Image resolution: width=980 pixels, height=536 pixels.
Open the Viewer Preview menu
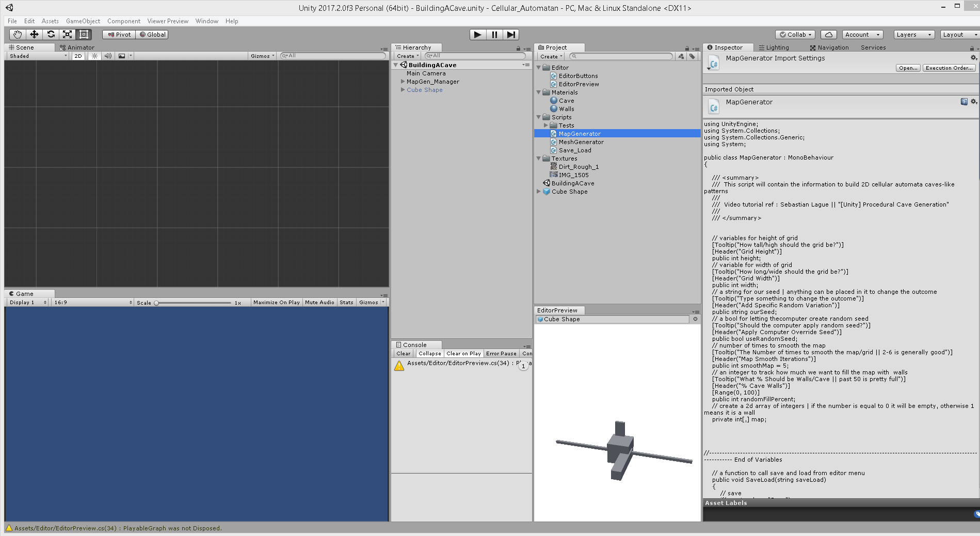pos(168,21)
